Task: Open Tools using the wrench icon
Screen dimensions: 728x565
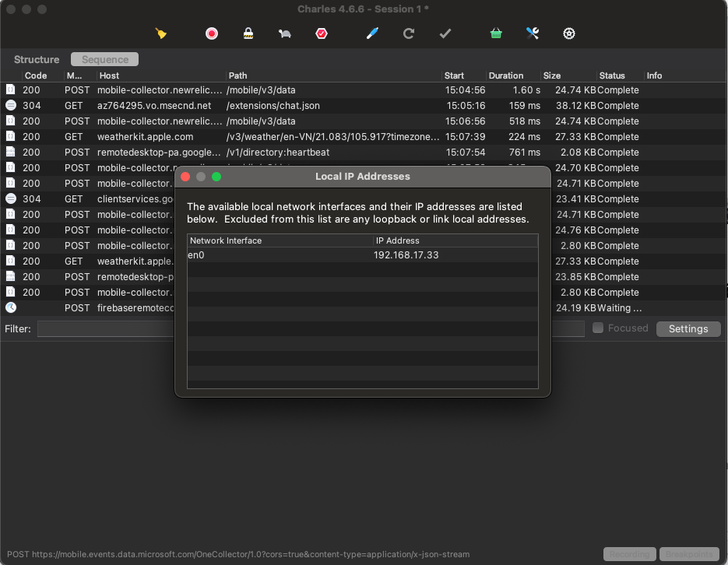Action: click(532, 33)
